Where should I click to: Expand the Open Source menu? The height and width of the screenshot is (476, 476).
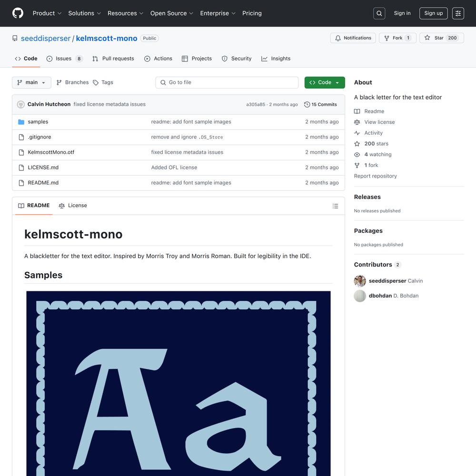pyautogui.click(x=171, y=13)
